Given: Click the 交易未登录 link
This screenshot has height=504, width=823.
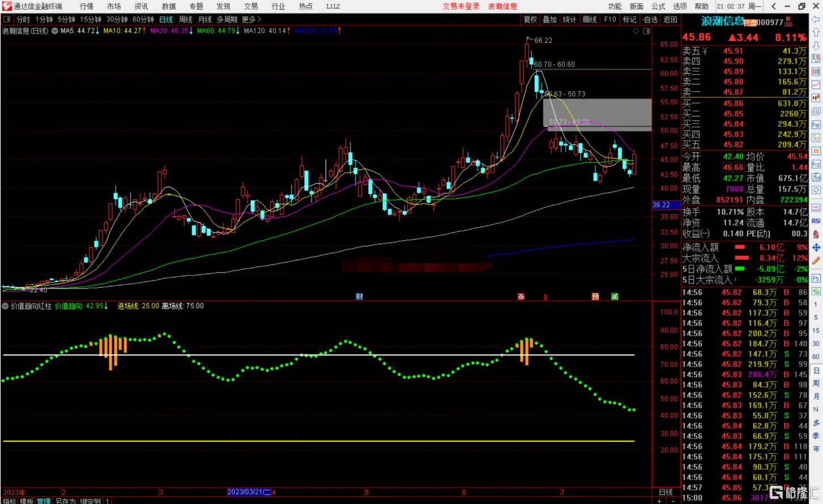Looking at the screenshot, I should [x=461, y=6].
